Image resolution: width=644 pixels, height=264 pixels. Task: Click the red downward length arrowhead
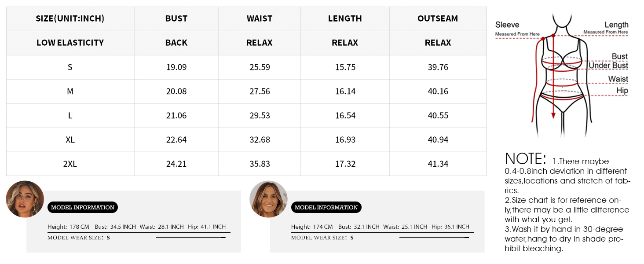pyautogui.click(x=553, y=116)
